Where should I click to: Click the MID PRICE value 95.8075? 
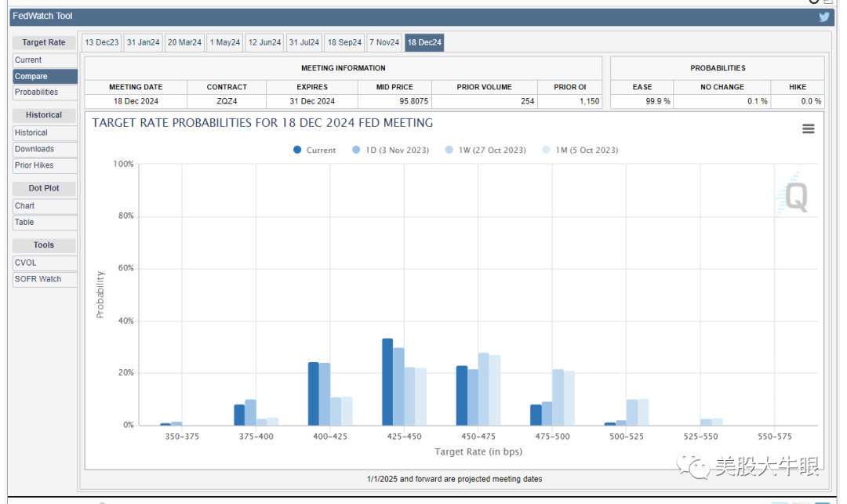[414, 101]
